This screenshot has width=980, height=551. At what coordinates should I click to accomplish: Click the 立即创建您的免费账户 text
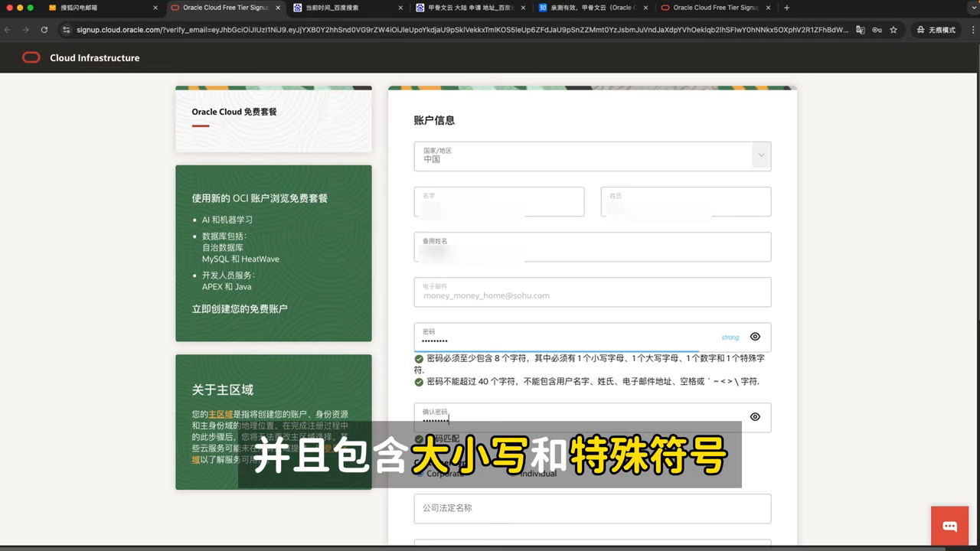[x=240, y=309]
